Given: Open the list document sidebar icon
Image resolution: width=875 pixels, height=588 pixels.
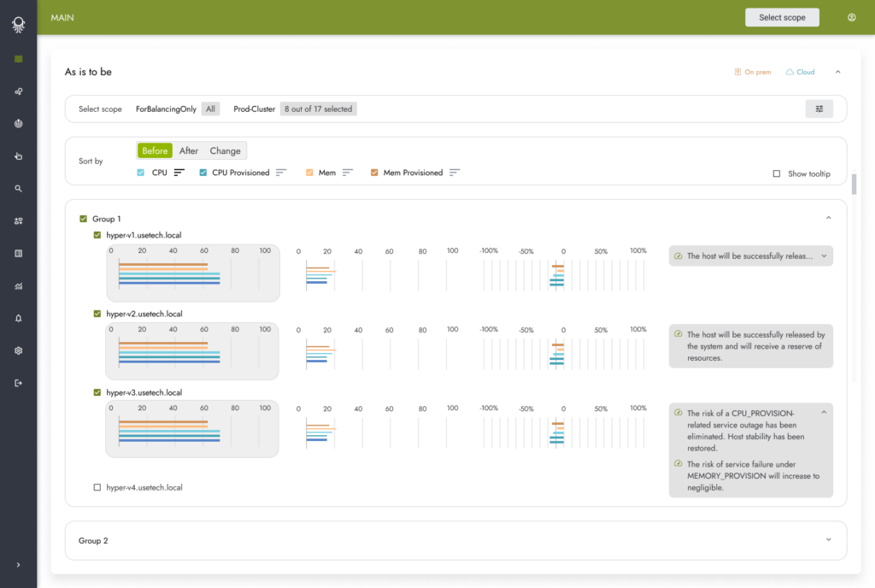Looking at the screenshot, I should (x=19, y=253).
